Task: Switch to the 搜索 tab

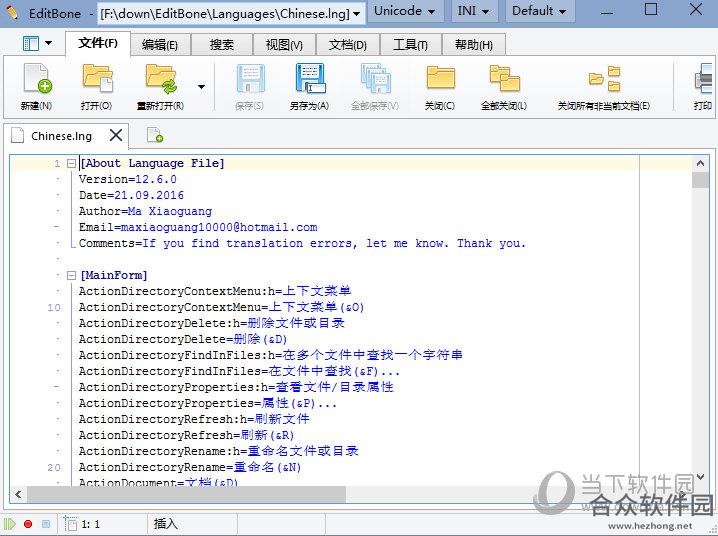Action: pyautogui.click(x=222, y=45)
